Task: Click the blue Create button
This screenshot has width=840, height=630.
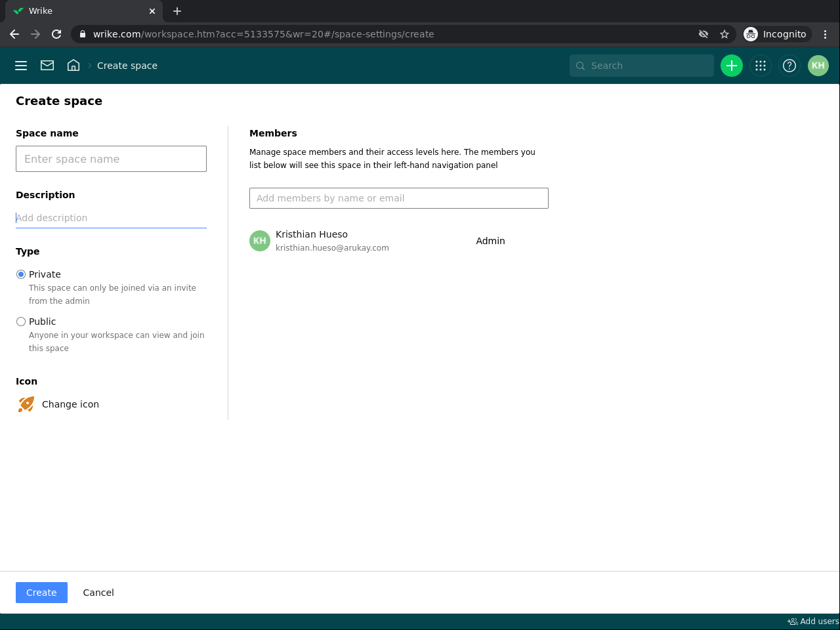Action: pyautogui.click(x=41, y=593)
